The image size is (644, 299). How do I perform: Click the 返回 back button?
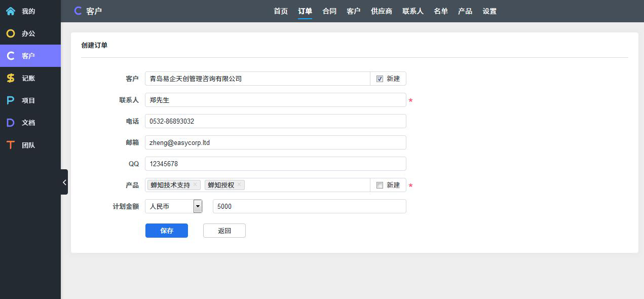pos(224,231)
